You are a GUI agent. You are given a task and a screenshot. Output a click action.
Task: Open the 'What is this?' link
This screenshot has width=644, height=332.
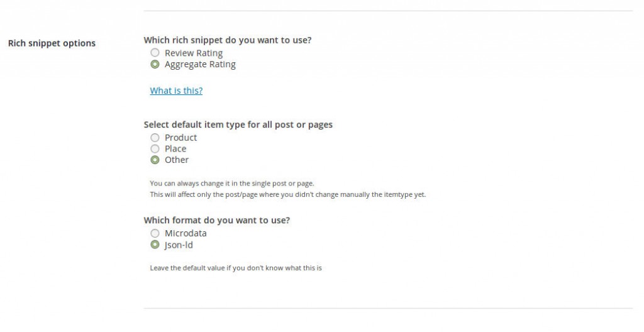click(x=176, y=91)
